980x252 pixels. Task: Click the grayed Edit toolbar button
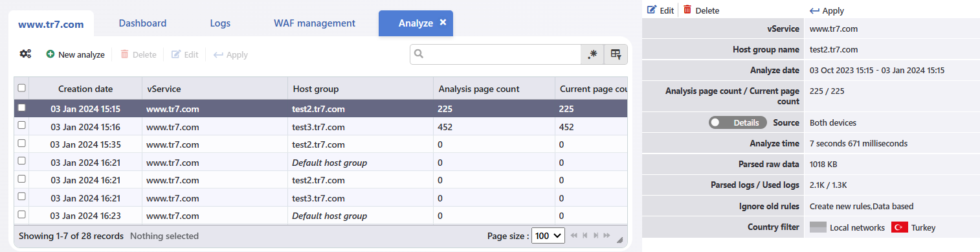click(x=185, y=54)
